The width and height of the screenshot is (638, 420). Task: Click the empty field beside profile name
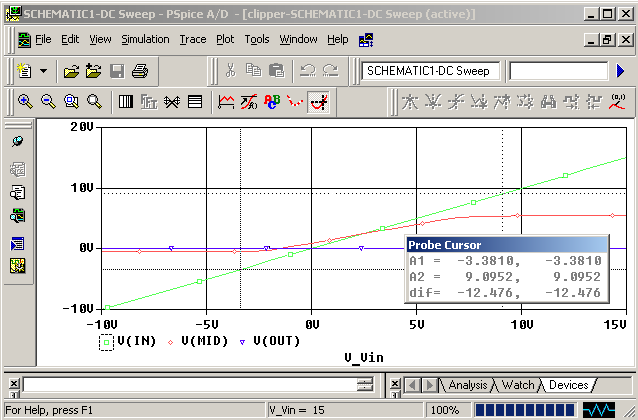click(x=558, y=71)
